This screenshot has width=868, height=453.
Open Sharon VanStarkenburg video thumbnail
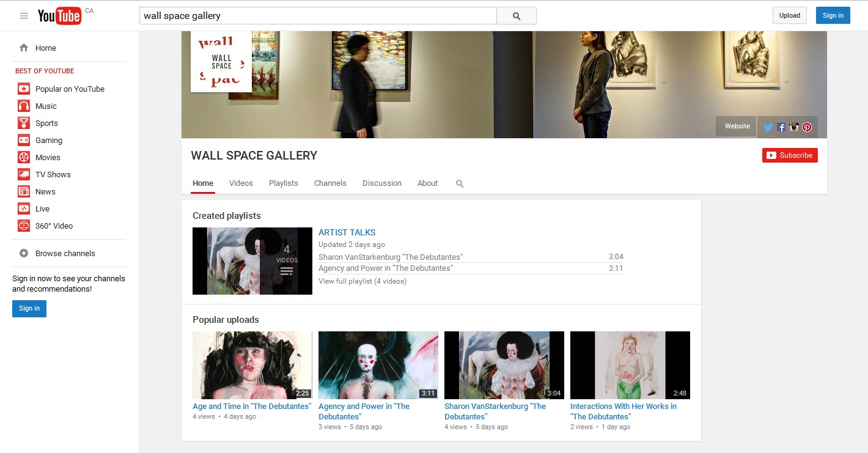pos(504,366)
